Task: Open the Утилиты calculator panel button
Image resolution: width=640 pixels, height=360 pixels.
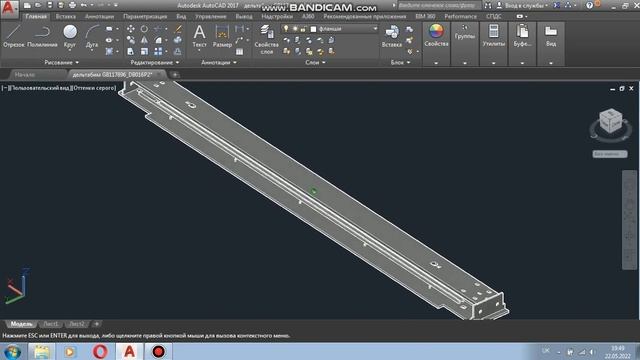Action: [x=493, y=36]
